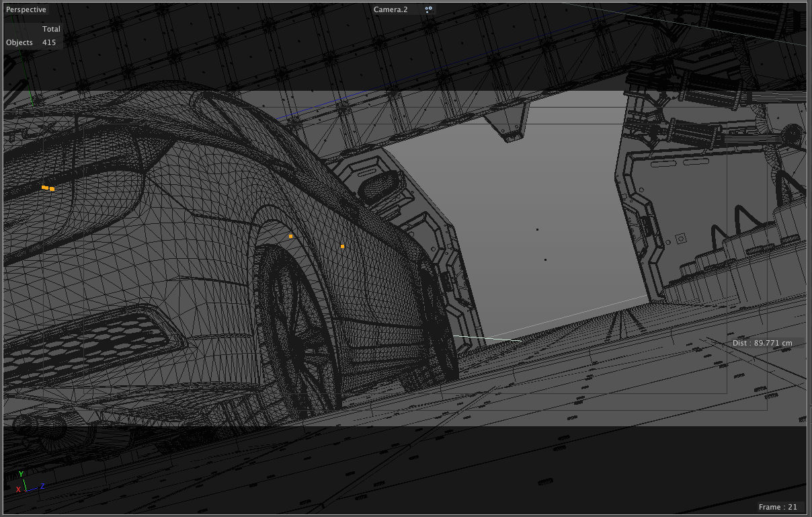Click the Total header in the HUD
The image size is (812, 517).
51,29
